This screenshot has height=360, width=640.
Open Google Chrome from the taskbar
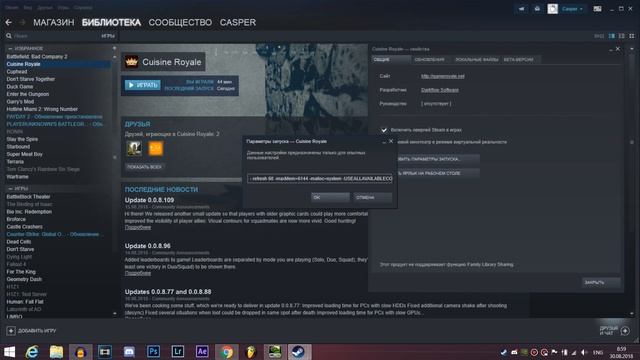(227, 352)
